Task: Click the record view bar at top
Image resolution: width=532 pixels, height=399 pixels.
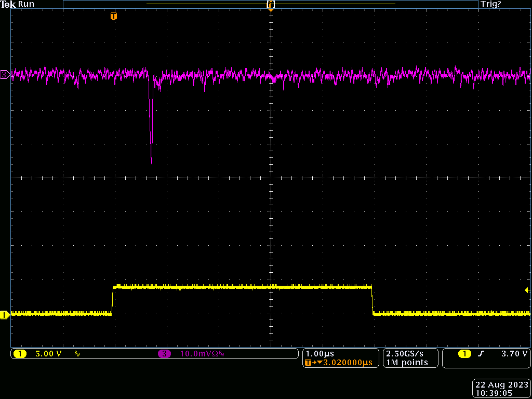Action: [x=270, y=4]
